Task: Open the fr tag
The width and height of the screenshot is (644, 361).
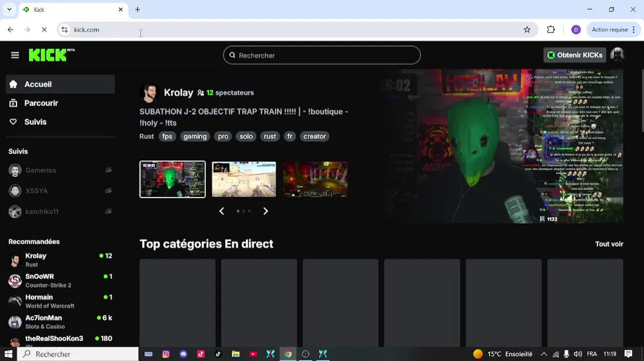Action: point(289,136)
